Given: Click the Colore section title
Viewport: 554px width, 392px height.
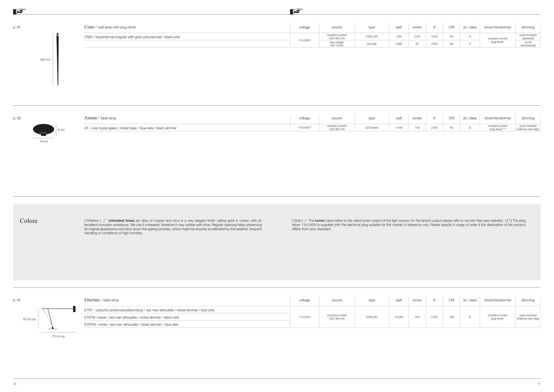Looking at the screenshot, I should [x=28, y=221].
